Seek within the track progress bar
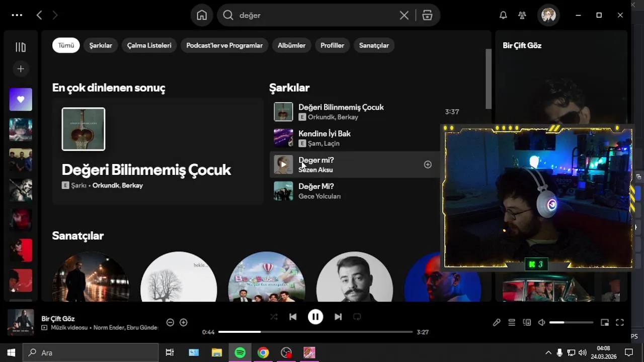The height and width of the screenshot is (362, 644). coord(315,332)
